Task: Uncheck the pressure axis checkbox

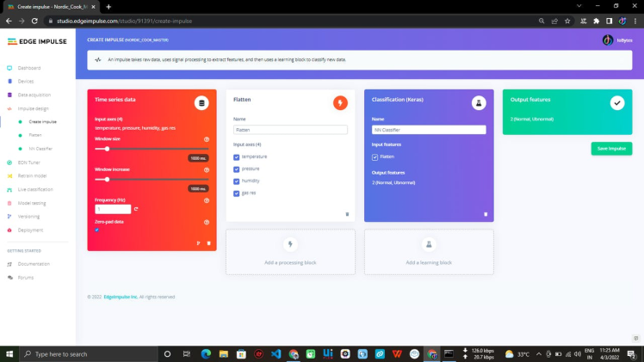Action: coord(236,169)
